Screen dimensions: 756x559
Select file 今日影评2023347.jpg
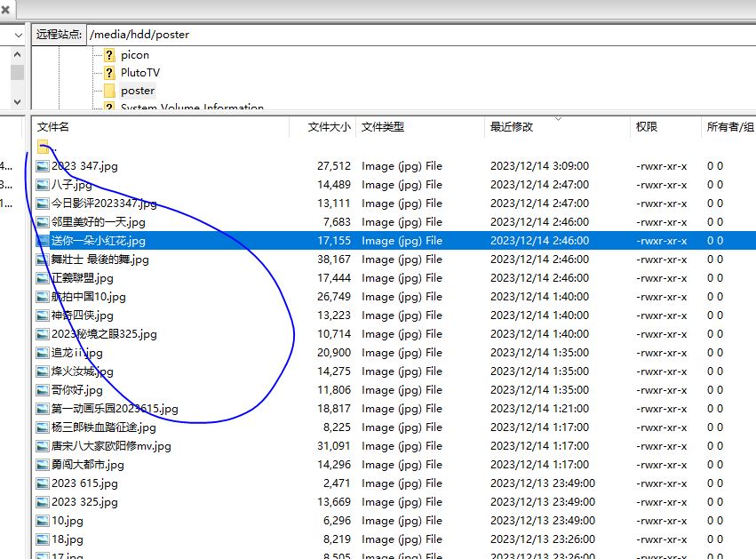coord(104,204)
